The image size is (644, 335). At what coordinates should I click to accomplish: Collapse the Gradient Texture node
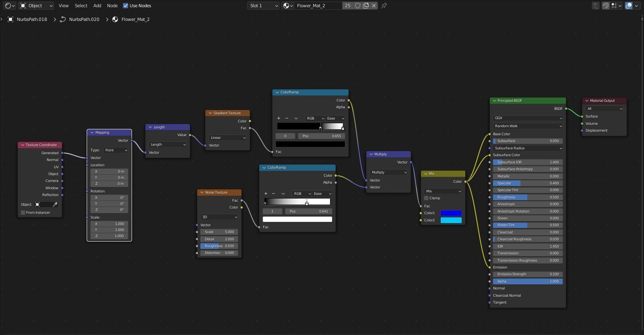click(210, 113)
